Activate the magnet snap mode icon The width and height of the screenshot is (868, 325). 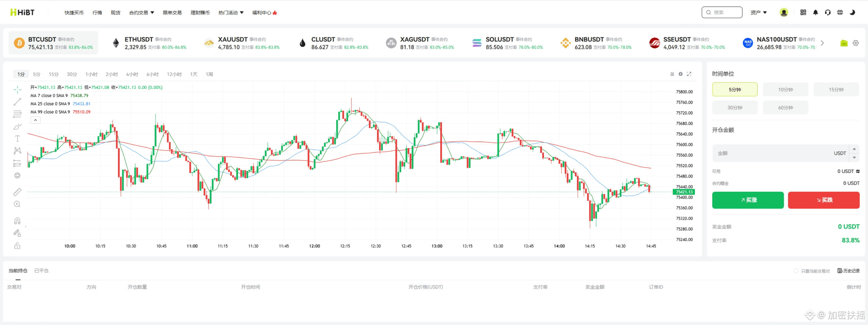coord(17,221)
